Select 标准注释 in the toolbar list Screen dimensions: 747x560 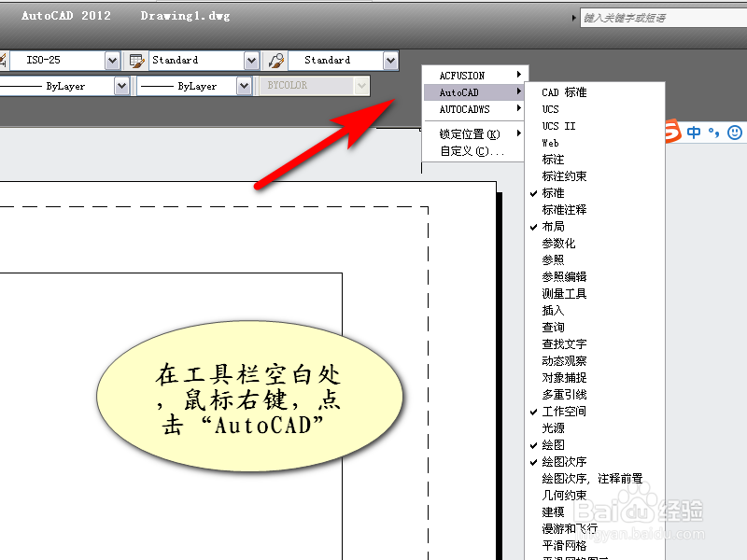click(595, 209)
